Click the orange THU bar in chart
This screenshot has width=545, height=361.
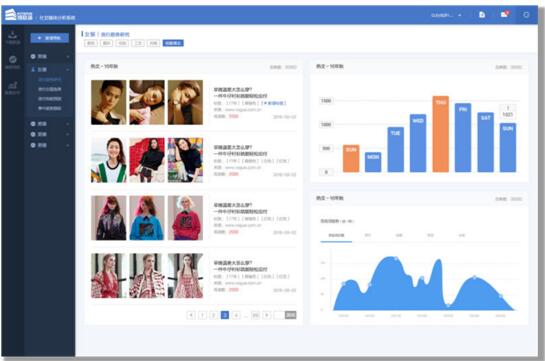point(440,134)
